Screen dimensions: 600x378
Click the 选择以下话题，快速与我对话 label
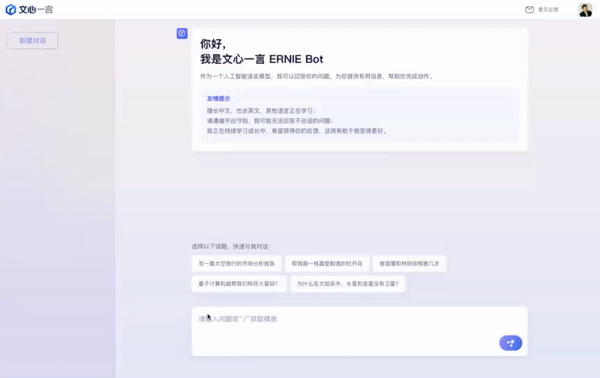click(231, 246)
